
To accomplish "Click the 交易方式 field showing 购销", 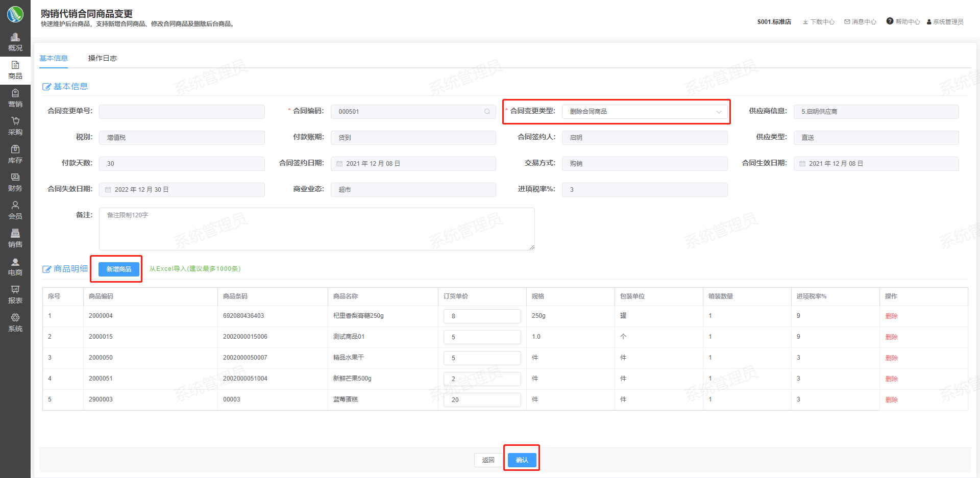I will coord(645,164).
